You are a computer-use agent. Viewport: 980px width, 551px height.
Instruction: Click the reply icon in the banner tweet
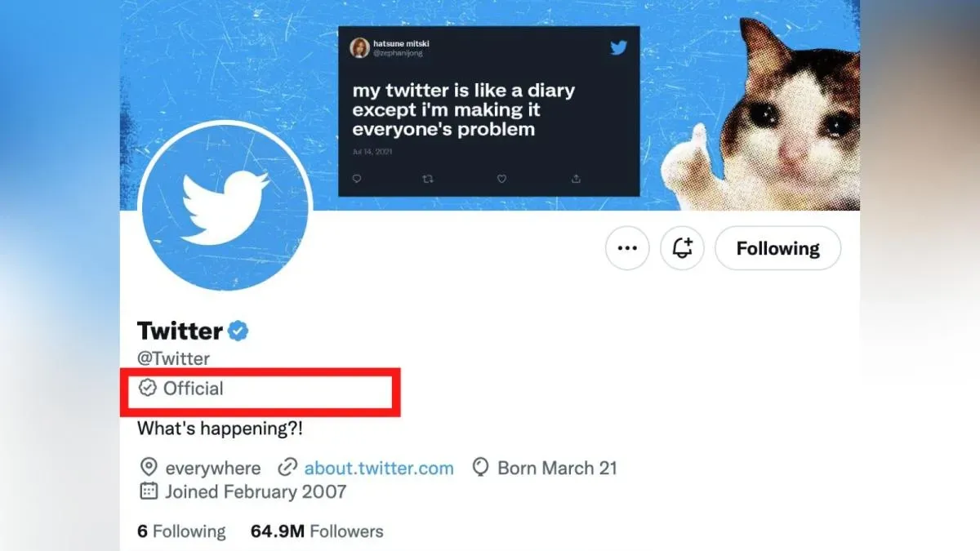(357, 179)
